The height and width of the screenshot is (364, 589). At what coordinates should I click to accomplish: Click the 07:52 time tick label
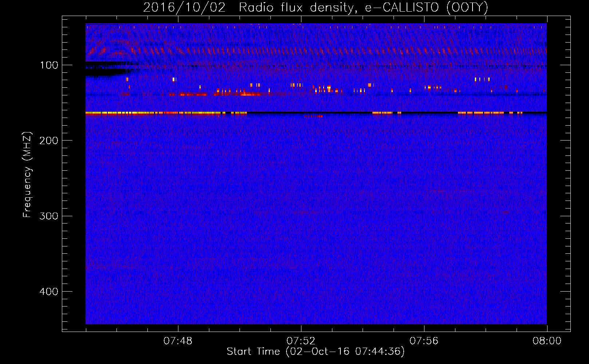[301, 341]
